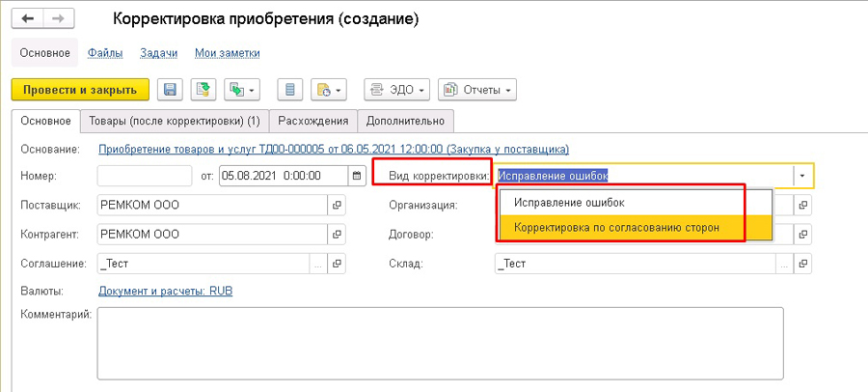
Task: Click Соглашение field with _Тест
Action: [x=203, y=264]
